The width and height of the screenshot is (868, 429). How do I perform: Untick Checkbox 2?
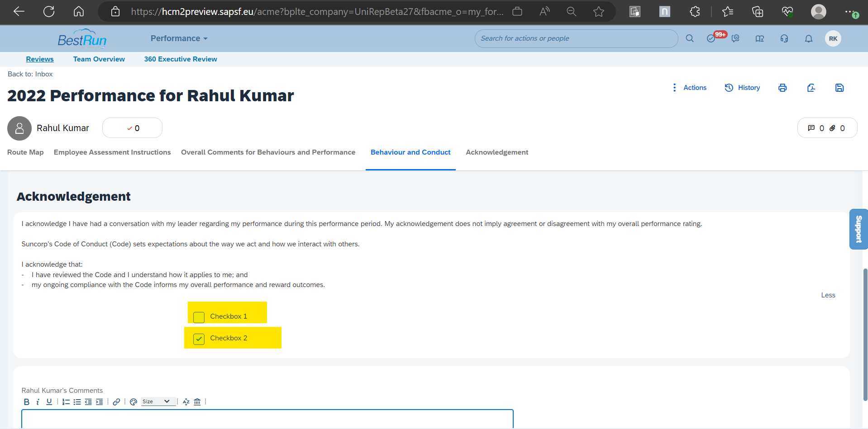[x=199, y=339]
